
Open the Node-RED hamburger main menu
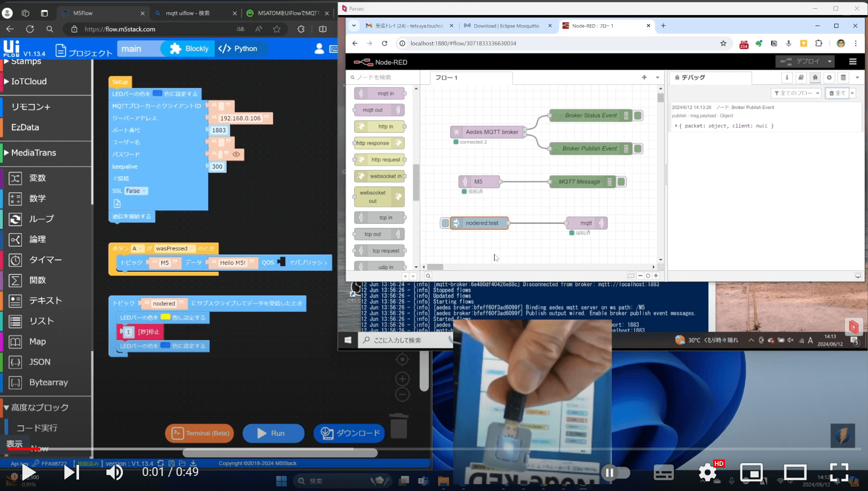[x=852, y=62]
